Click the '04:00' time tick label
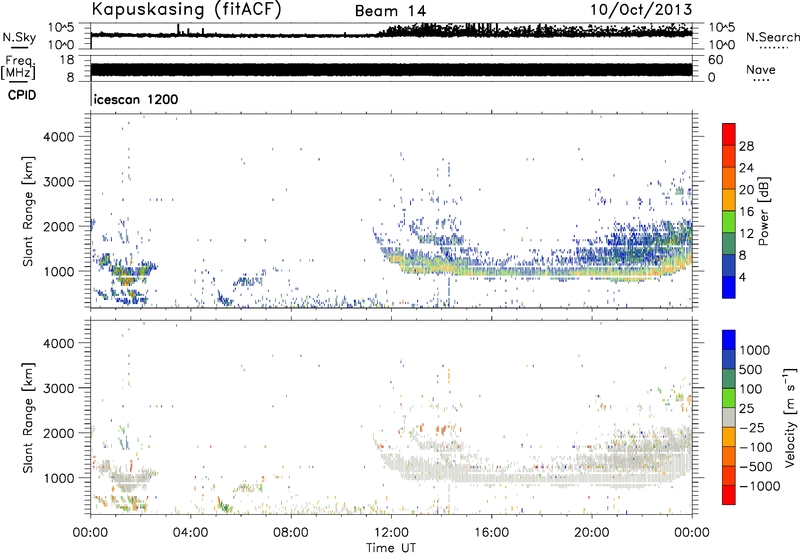The width and height of the screenshot is (800, 554). click(191, 533)
